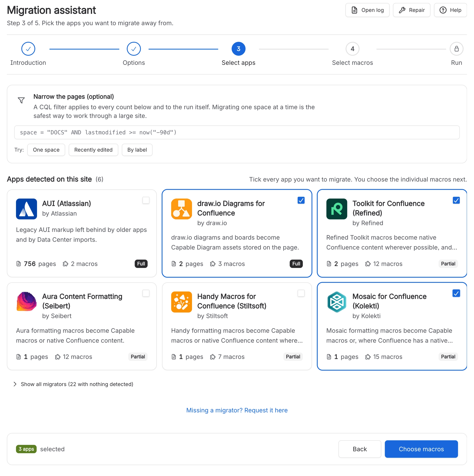474x476 pixels.
Task: Go Back to the previous step
Action: (x=360, y=449)
